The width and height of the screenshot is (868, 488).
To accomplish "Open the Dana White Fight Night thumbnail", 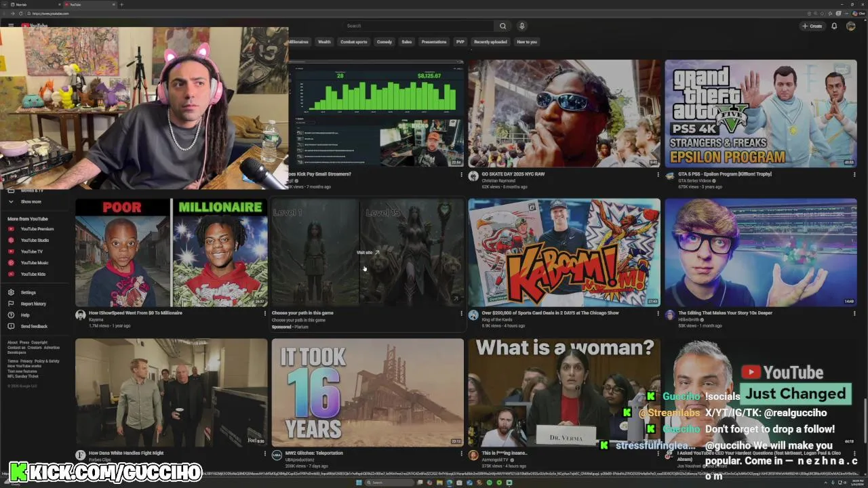I will coord(171,392).
